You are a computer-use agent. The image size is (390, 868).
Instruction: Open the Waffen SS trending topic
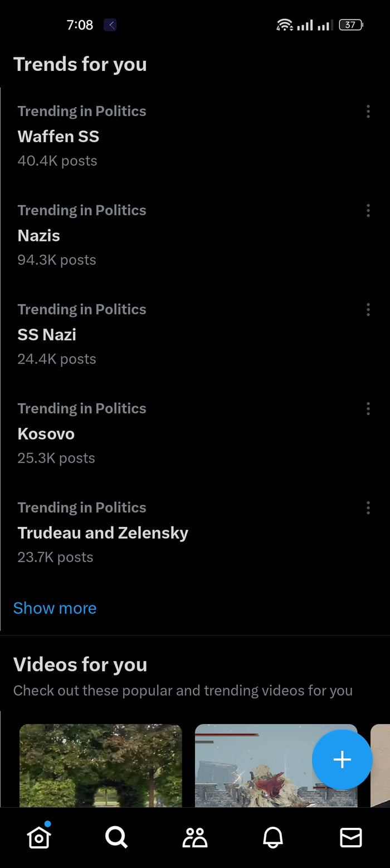pos(58,137)
